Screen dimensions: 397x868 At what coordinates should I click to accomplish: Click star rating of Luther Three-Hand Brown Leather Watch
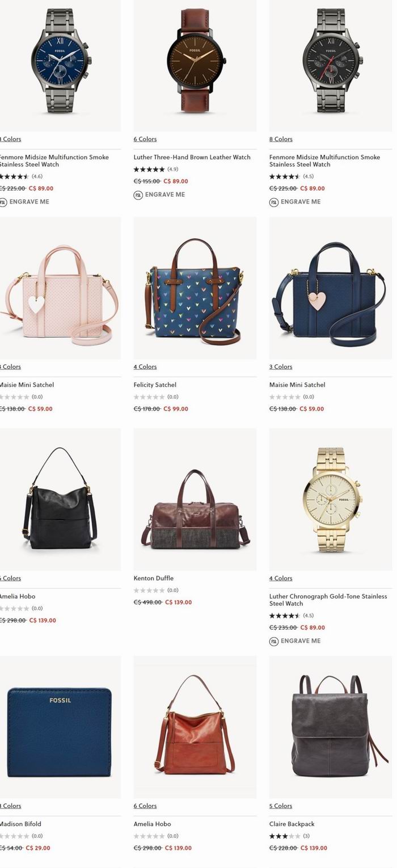click(x=149, y=169)
